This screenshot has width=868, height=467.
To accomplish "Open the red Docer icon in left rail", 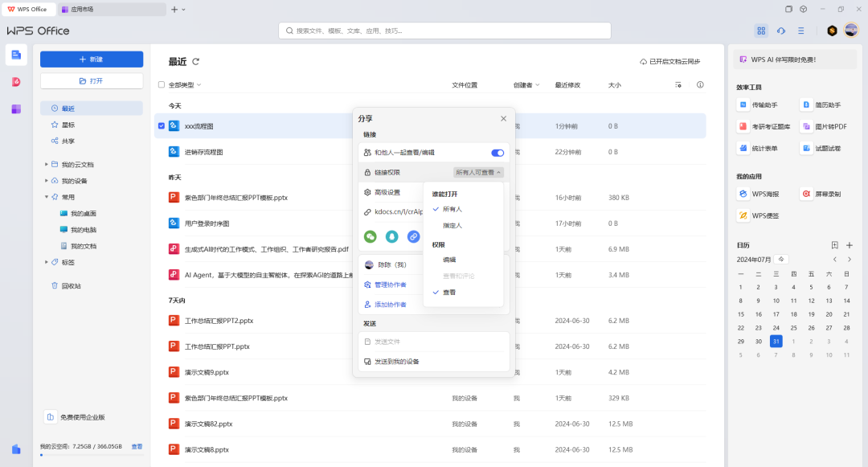I will (16, 82).
